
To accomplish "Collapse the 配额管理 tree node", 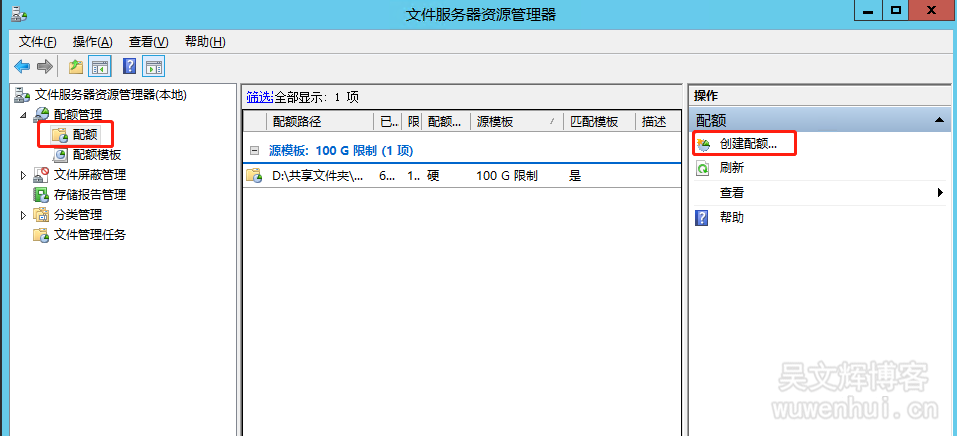I will (24, 115).
